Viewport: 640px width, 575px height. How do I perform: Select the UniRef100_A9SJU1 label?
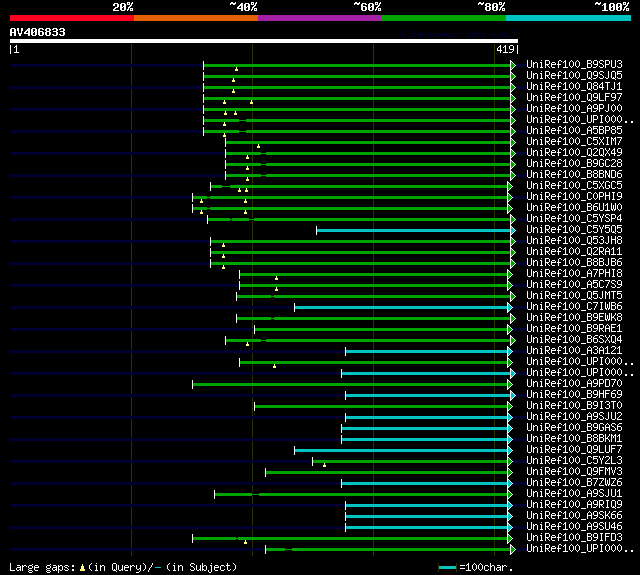click(x=574, y=493)
